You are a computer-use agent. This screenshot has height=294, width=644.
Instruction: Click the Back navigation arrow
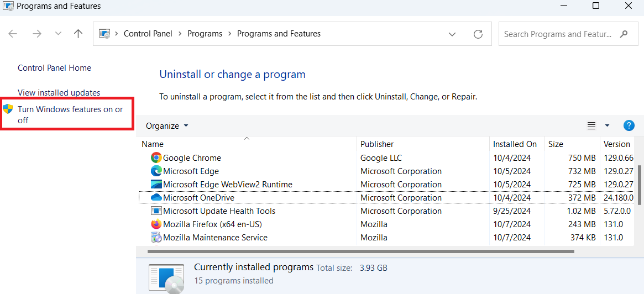[13, 34]
